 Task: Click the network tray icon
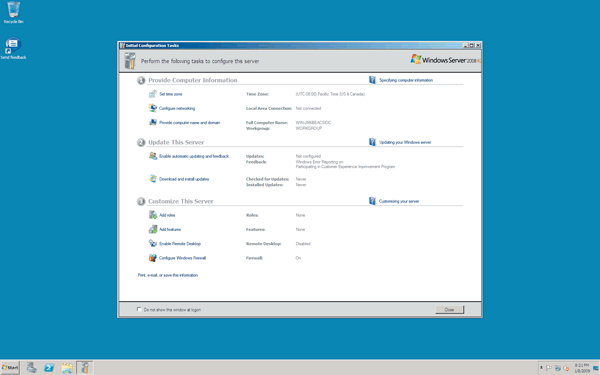point(558,368)
